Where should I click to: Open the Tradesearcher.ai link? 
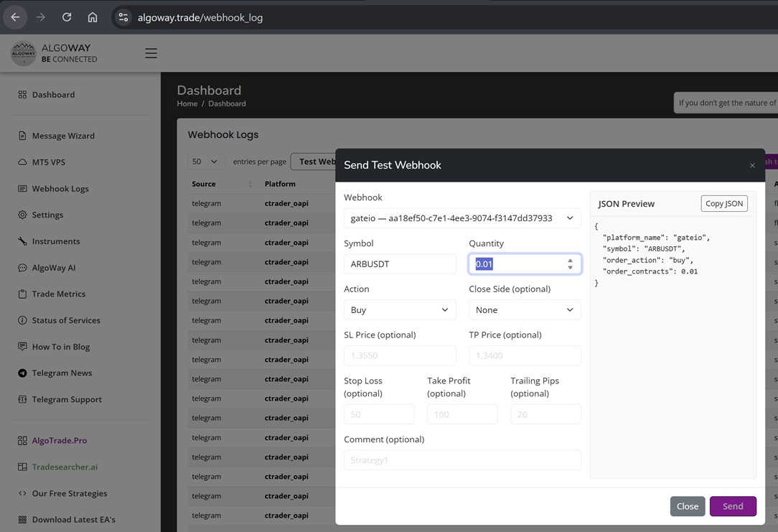click(x=65, y=467)
